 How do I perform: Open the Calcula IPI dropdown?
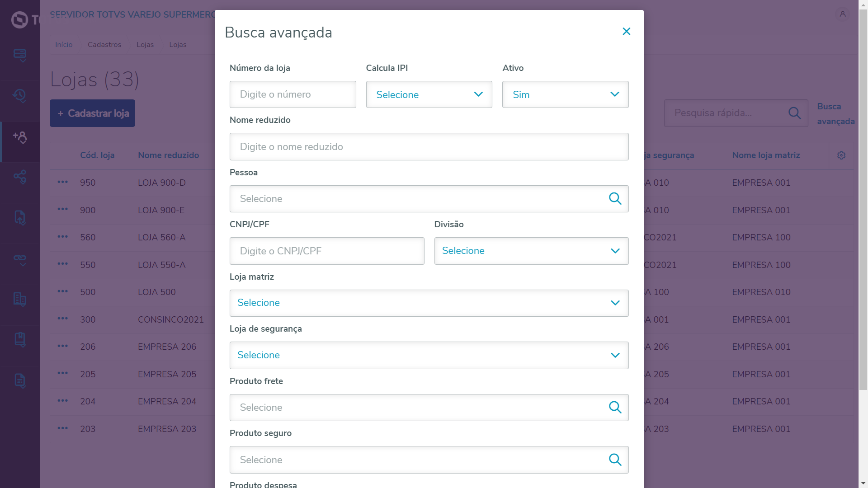429,94
